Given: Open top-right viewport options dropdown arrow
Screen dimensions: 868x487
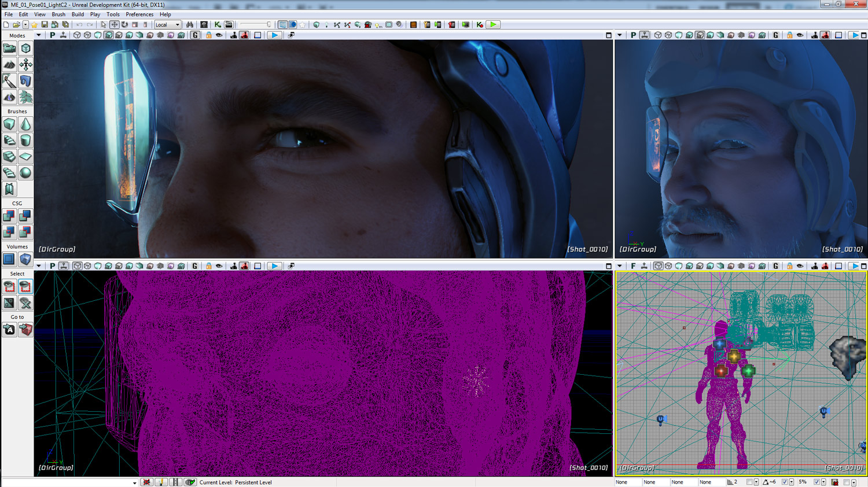Looking at the screenshot, I should [620, 35].
